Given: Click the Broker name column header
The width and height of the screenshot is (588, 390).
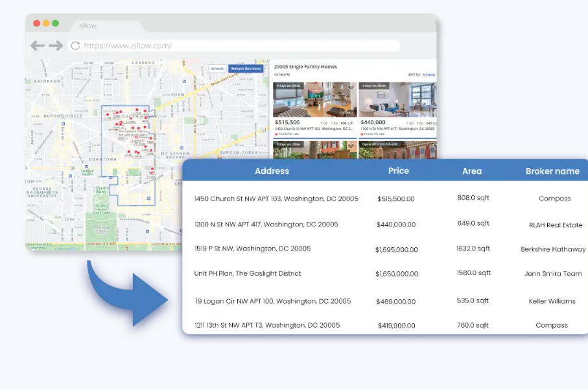Looking at the screenshot, I should tap(552, 171).
